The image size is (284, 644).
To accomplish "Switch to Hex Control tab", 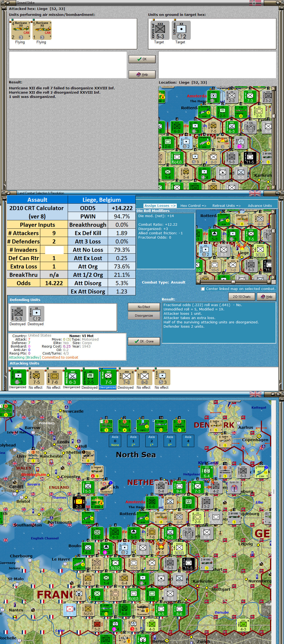I will 193,206.
